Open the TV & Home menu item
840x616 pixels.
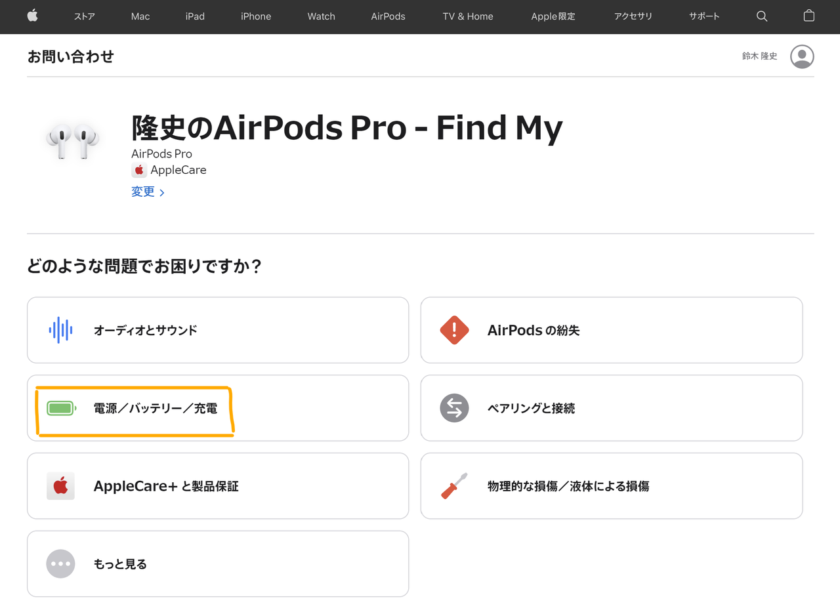[468, 16]
